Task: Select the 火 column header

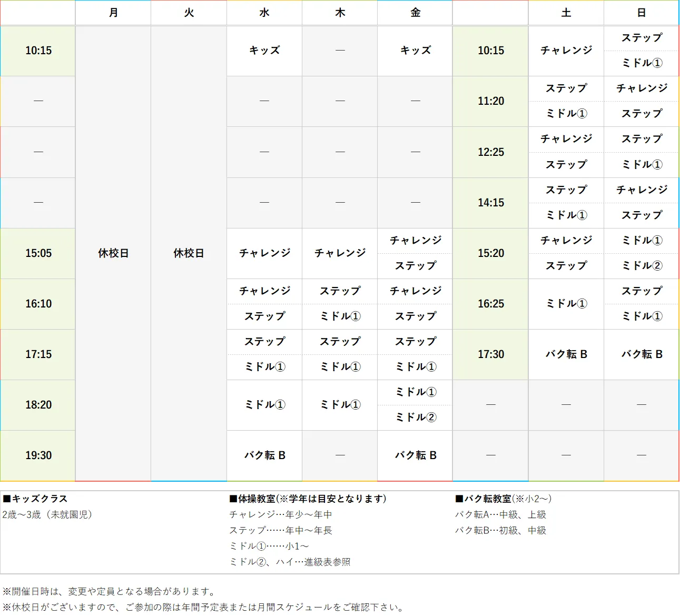Action: [189, 13]
